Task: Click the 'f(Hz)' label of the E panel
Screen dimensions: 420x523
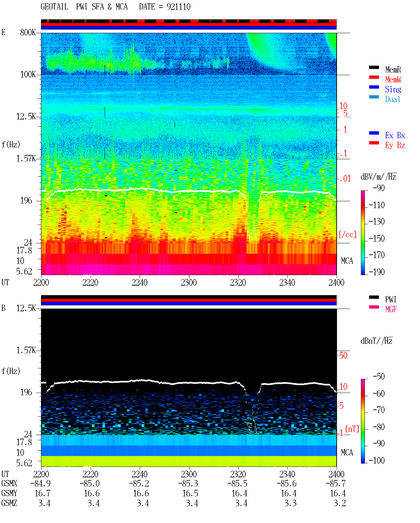Action: pyautogui.click(x=11, y=144)
